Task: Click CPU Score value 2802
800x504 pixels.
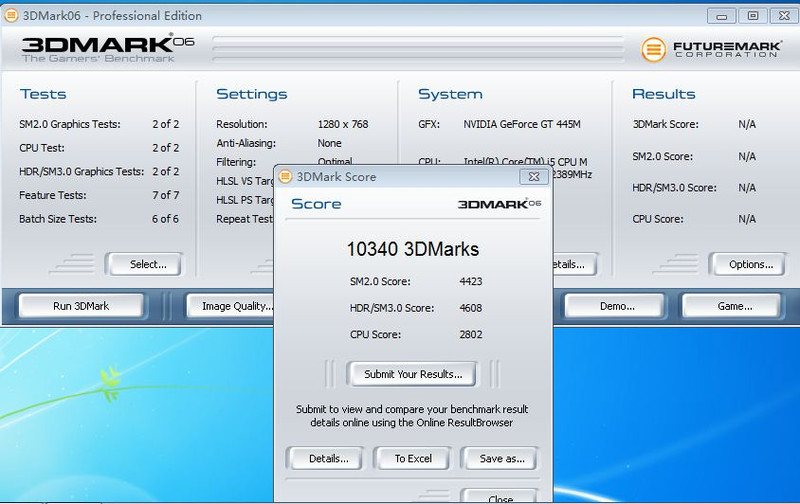Action: pyautogui.click(x=470, y=335)
